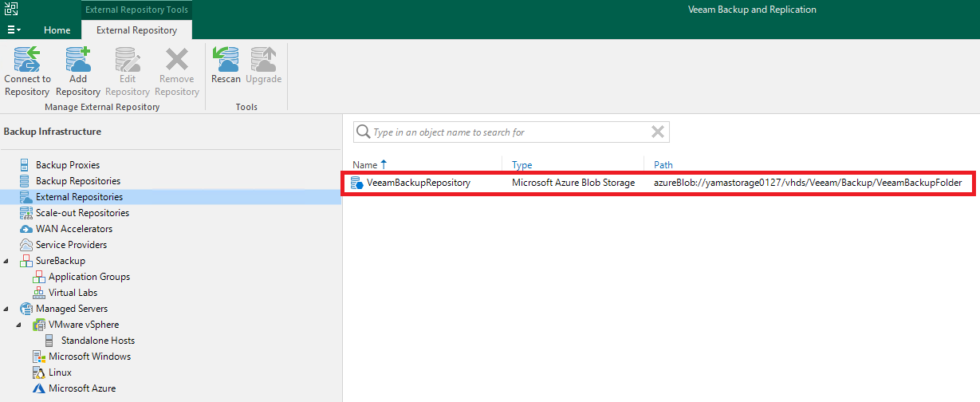
Task: Collapse the VMware vSphere tree node
Action: (20, 325)
